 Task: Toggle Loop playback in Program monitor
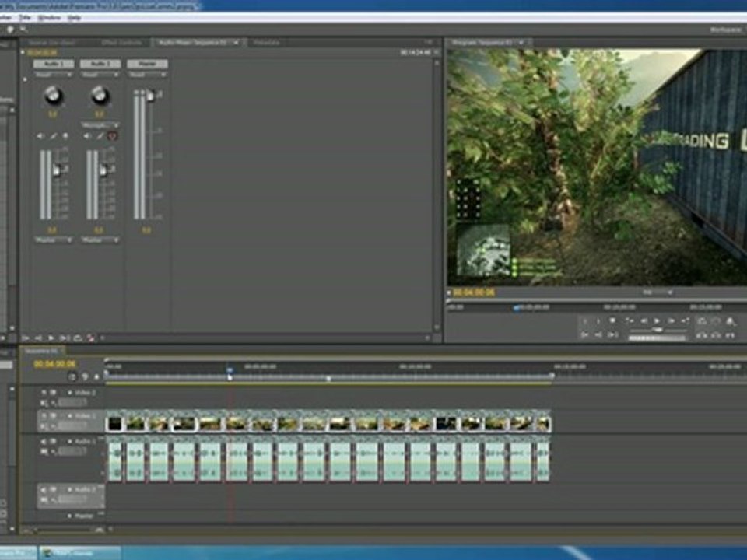coord(701,321)
